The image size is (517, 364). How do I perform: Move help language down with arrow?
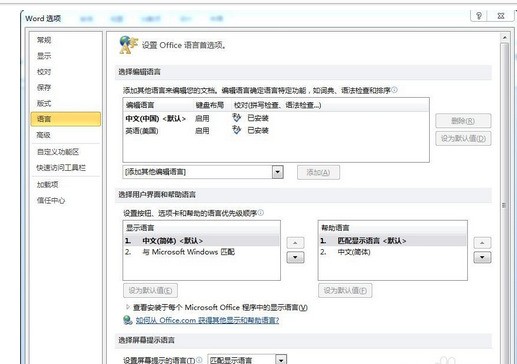click(482, 257)
